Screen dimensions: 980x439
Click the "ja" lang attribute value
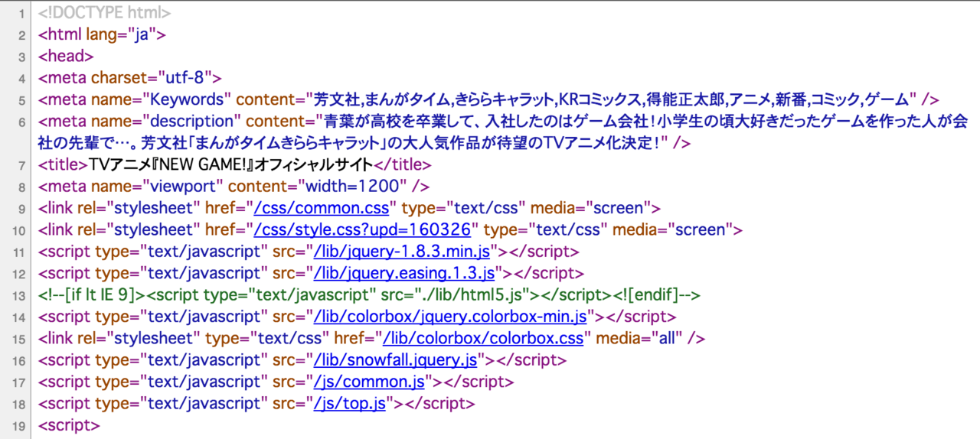pos(142,34)
